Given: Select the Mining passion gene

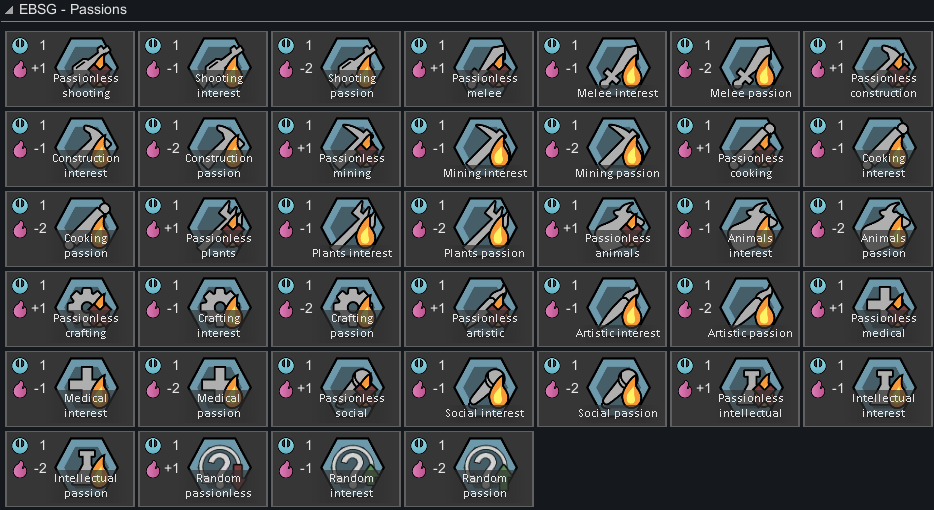Looking at the screenshot, I should 602,149.
